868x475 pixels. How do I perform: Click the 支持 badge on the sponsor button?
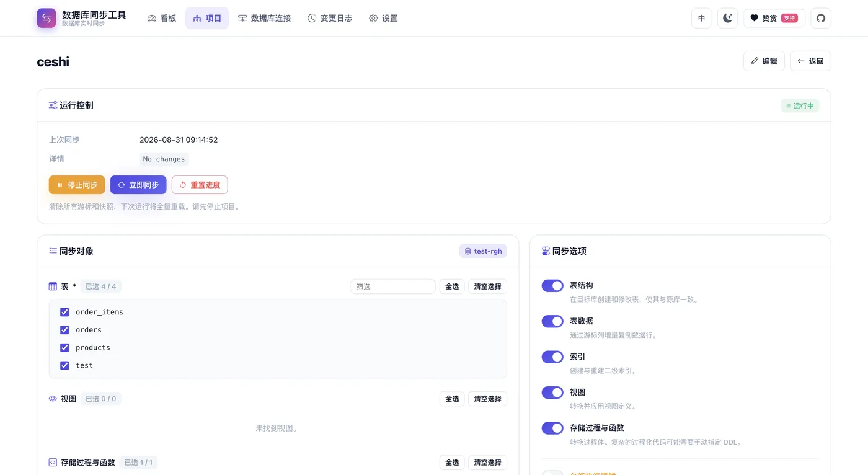pos(789,18)
